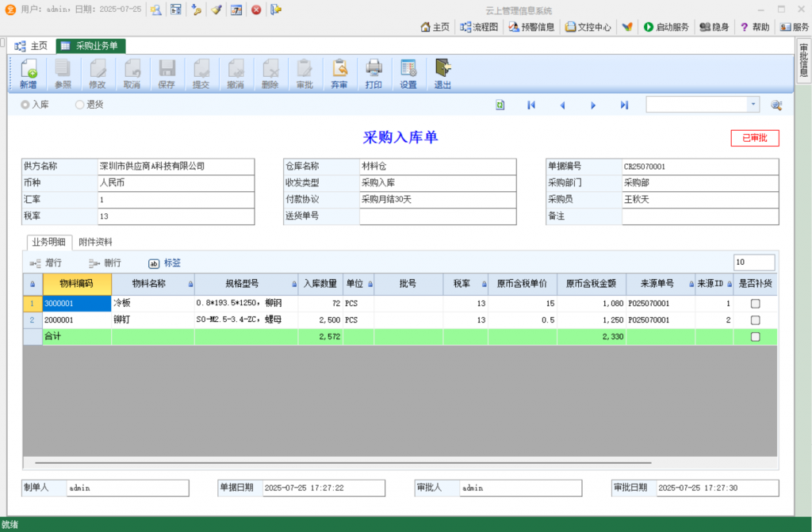Click the 审批 (Approve) toolbar icon

(x=304, y=74)
